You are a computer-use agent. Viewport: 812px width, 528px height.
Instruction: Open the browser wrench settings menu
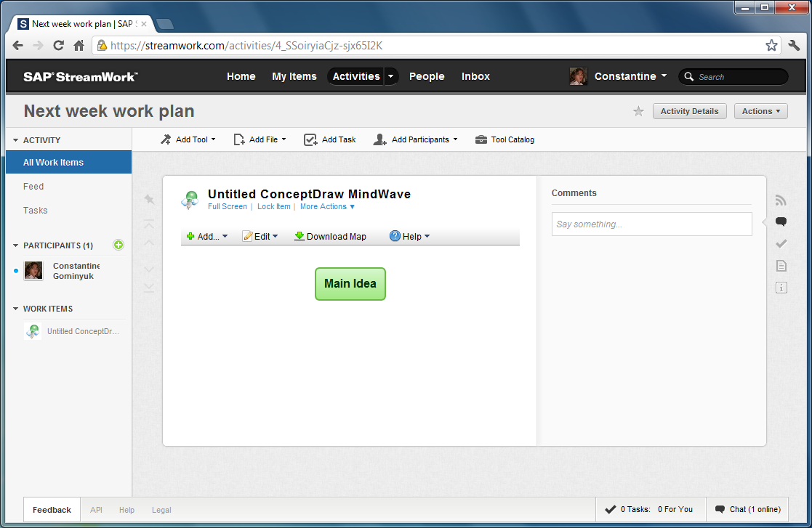pyautogui.click(x=794, y=46)
